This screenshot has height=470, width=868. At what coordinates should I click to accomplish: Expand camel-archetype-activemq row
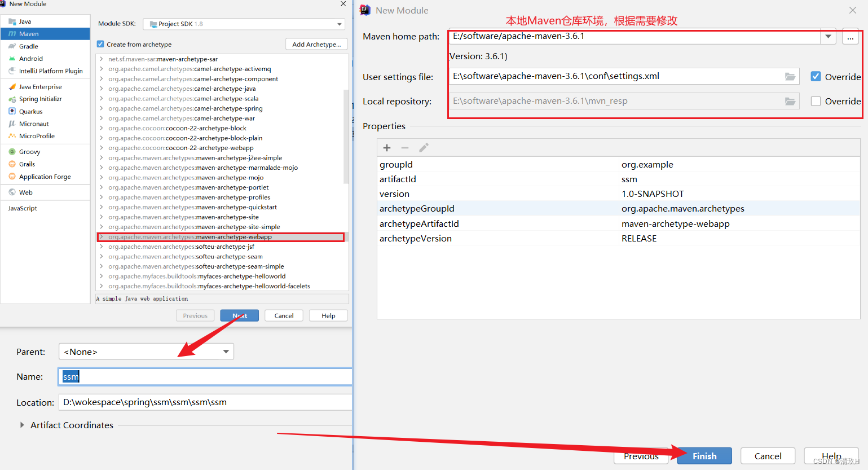pyautogui.click(x=101, y=69)
